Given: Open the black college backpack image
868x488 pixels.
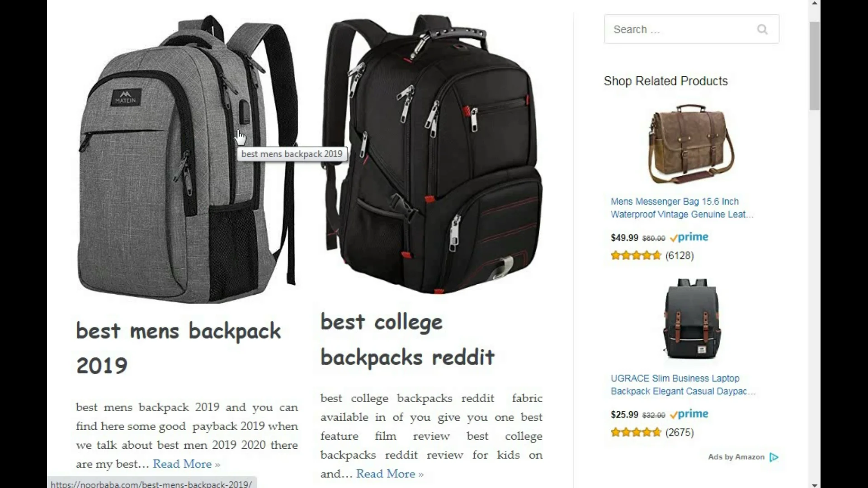Looking at the screenshot, I should pyautogui.click(x=432, y=154).
